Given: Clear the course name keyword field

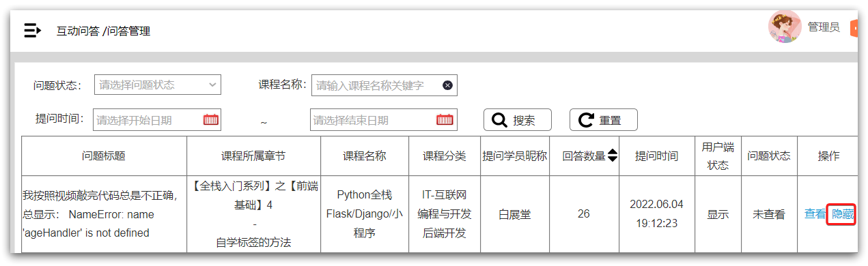Looking at the screenshot, I should click(447, 85).
